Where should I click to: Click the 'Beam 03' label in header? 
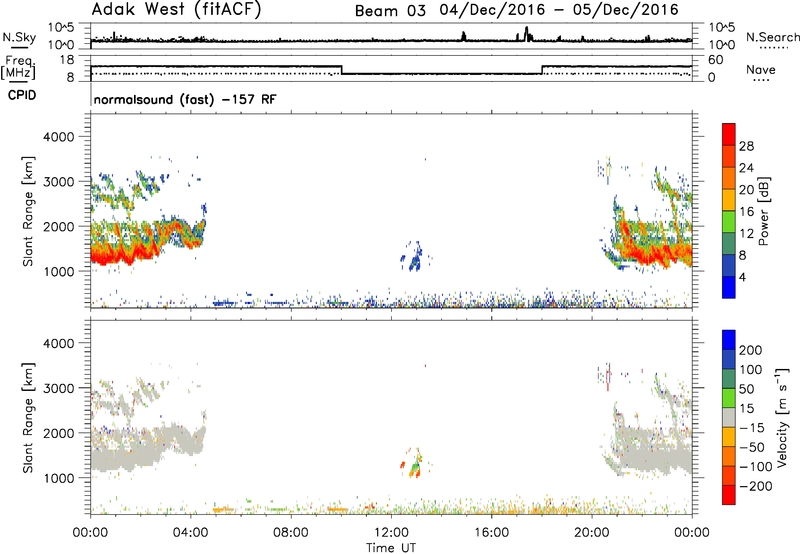(x=390, y=11)
